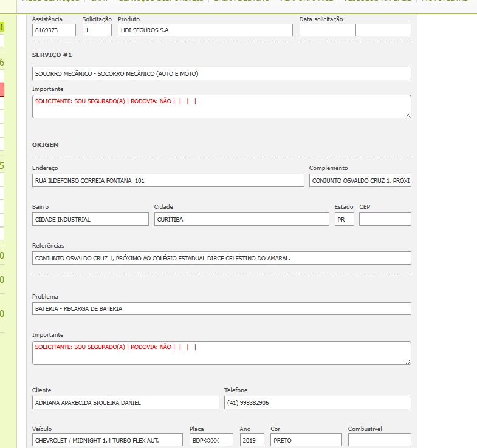Select the Complemento field
The image size is (477, 448).
pyautogui.click(x=360, y=180)
